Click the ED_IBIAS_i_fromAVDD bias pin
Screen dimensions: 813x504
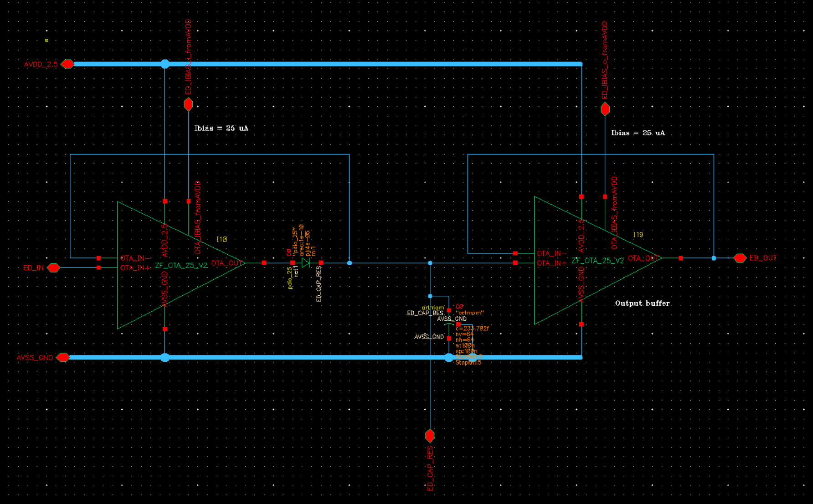coord(188,104)
